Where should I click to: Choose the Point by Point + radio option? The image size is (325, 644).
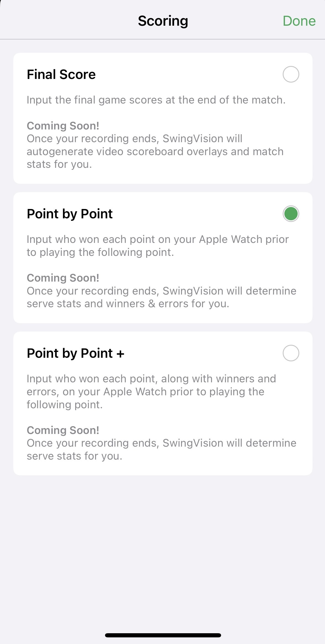[x=291, y=353]
